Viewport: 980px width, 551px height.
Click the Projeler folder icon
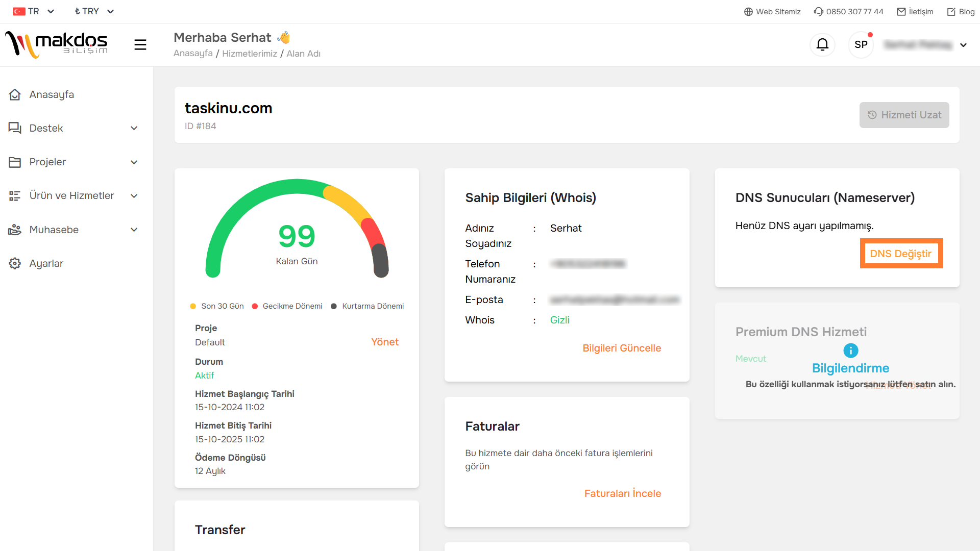(15, 162)
